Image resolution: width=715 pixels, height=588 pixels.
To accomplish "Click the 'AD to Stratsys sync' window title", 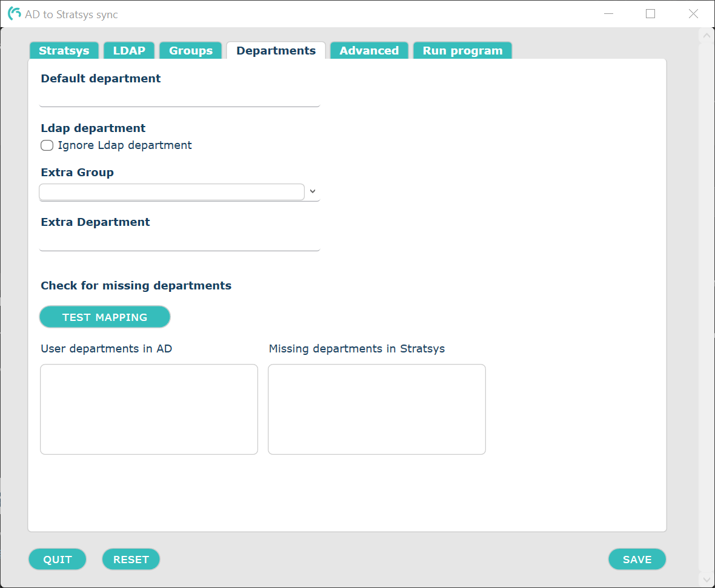I will click(x=71, y=15).
